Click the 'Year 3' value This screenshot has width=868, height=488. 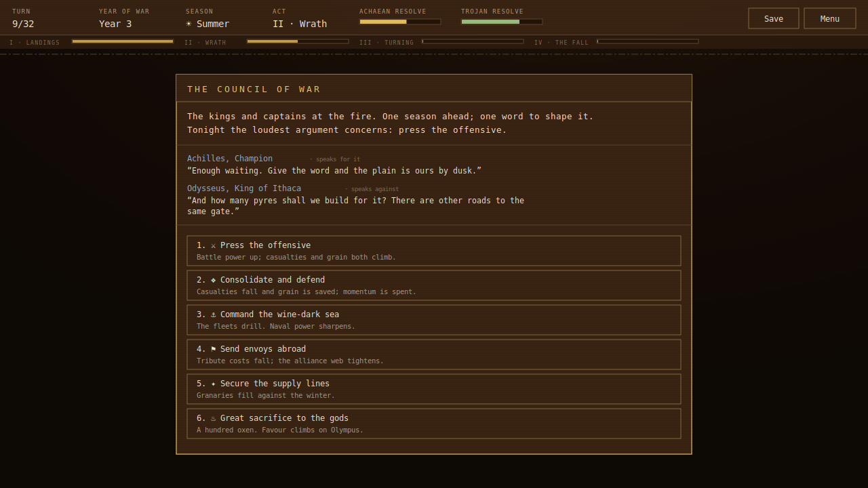pos(115,24)
